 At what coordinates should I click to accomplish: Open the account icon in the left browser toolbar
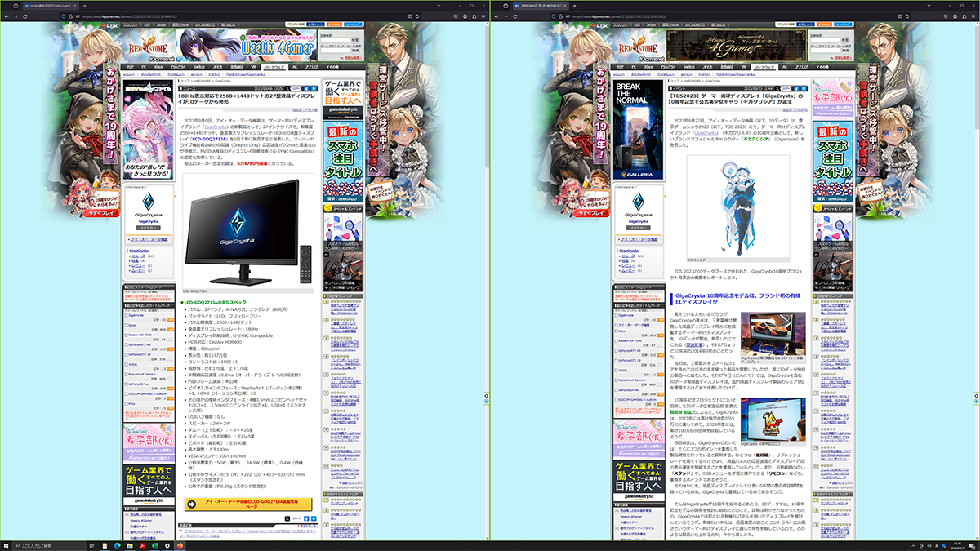(465, 16)
